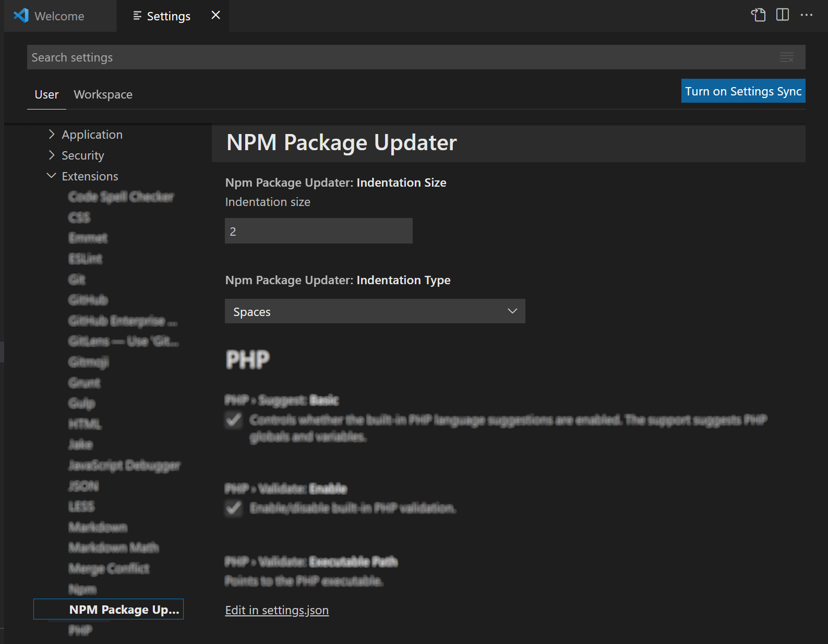Image resolution: width=828 pixels, height=644 pixels.
Task: Click the Indentation Type setting title
Action: [x=338, y=280]
